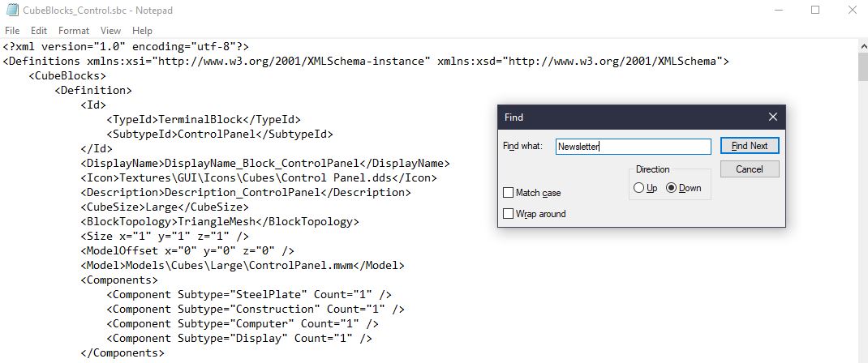Open the File menu

pyautogui.click(x=11, y=31)
